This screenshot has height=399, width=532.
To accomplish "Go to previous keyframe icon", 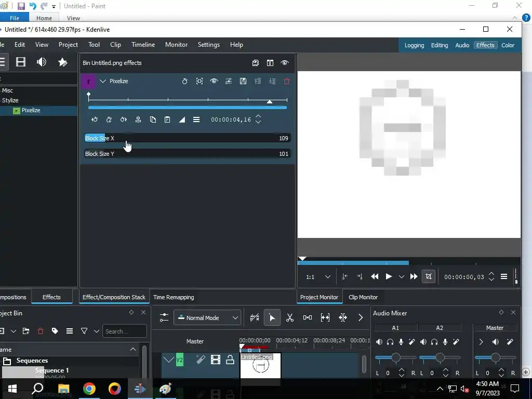I will pyautogui.click(x=95, y=119).
